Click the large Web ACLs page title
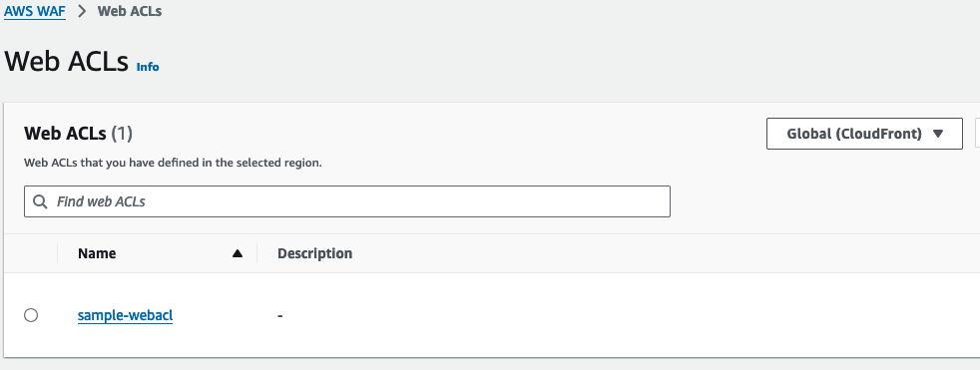Screen dimensions: 980x370 66,61
